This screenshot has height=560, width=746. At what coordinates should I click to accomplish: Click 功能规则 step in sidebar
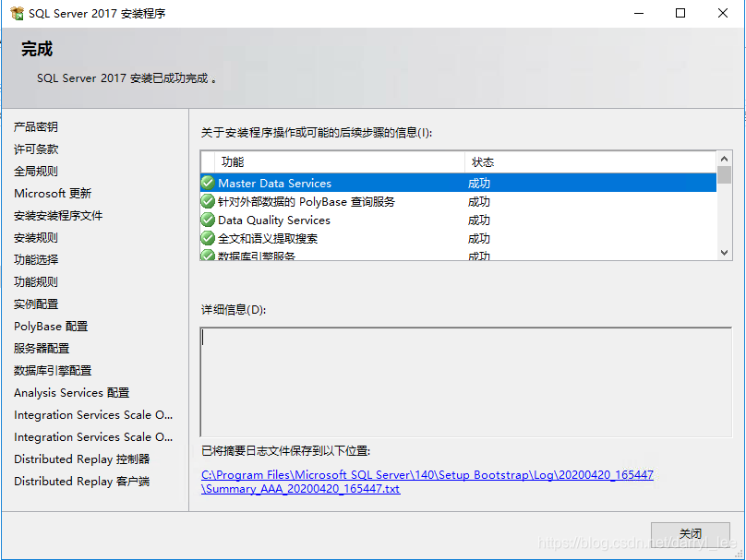(x=36, y=282)
